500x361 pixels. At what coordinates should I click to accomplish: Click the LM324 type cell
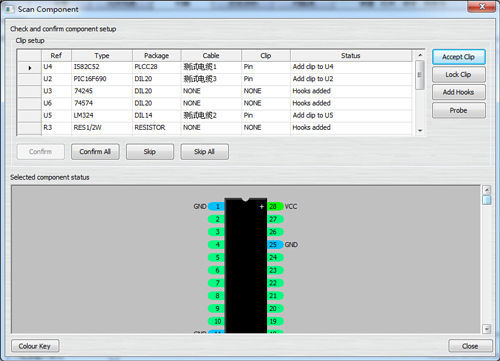(102, 115)
